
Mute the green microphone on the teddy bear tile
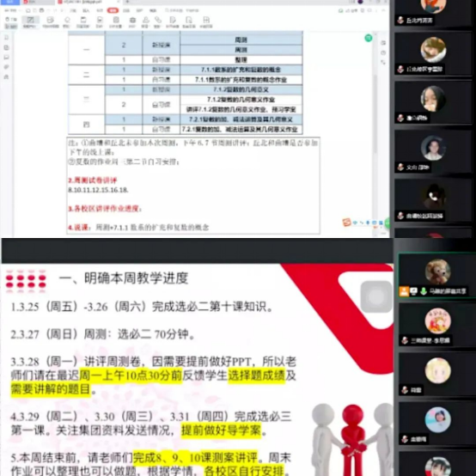[424, 291]
